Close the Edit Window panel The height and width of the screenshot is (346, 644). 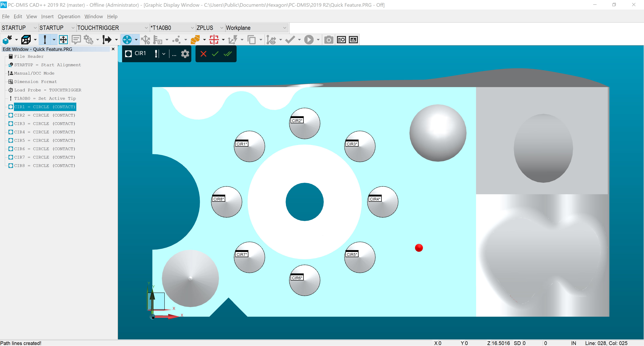(x=113, y=49)
